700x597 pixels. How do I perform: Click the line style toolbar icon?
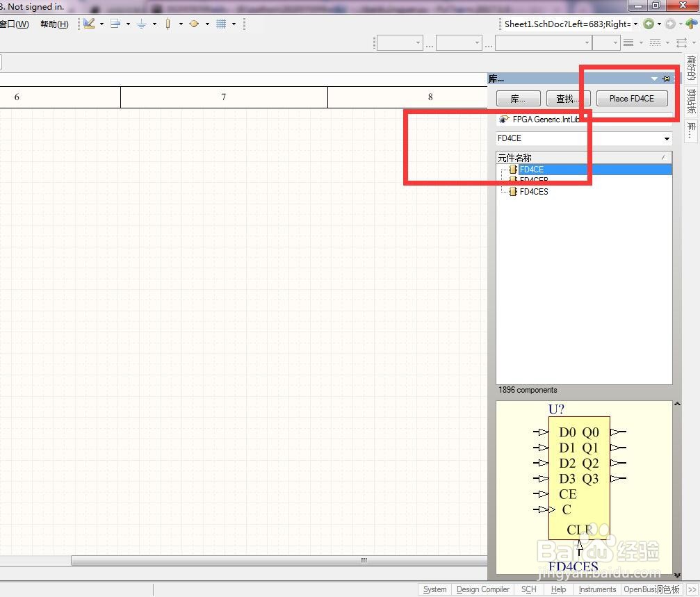click(628, 43)
